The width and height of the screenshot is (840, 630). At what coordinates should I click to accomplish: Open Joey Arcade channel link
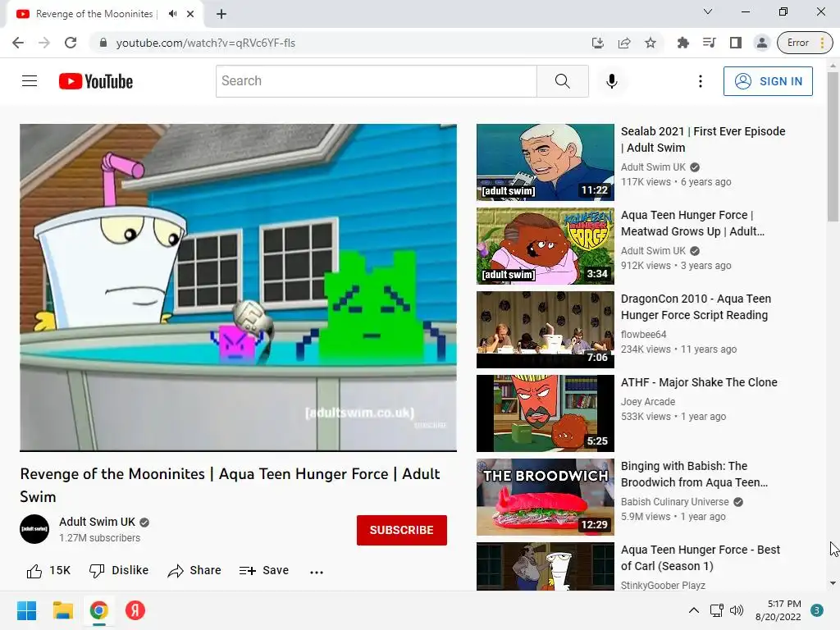point(648,402)
